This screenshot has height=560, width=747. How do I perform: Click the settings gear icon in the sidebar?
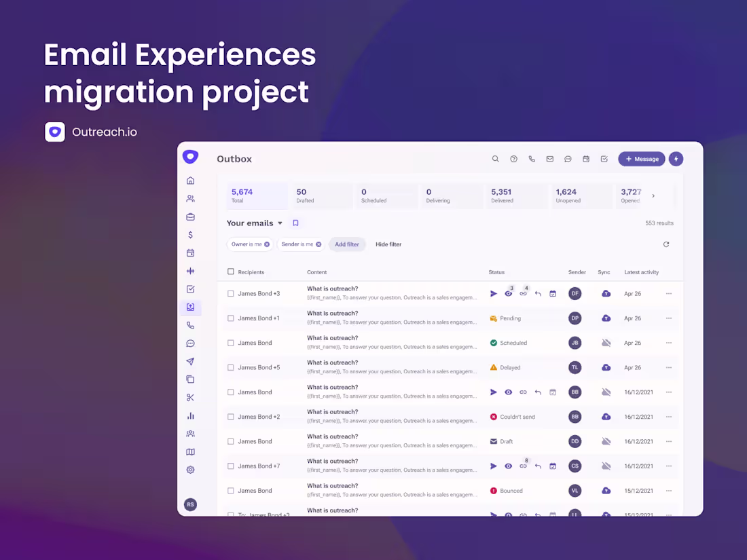[x=190, y=470]
